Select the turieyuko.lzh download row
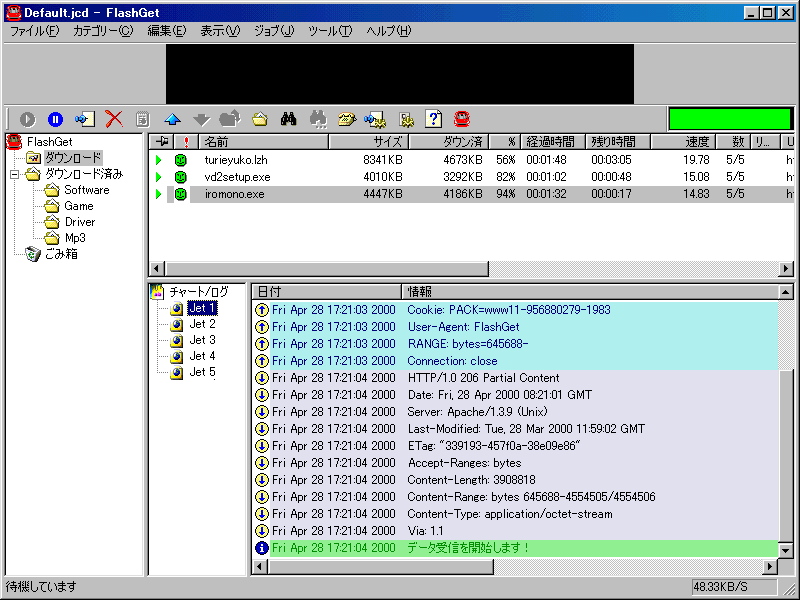This screenshot has height=600, width=800. (471, 160)
